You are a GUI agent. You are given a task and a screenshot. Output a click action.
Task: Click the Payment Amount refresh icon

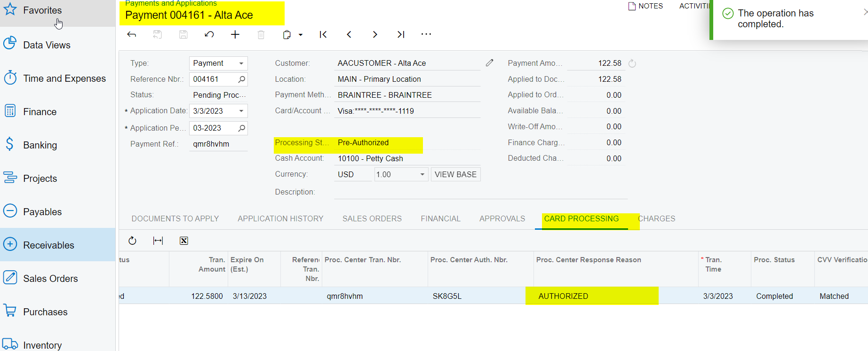coord(632,63)
